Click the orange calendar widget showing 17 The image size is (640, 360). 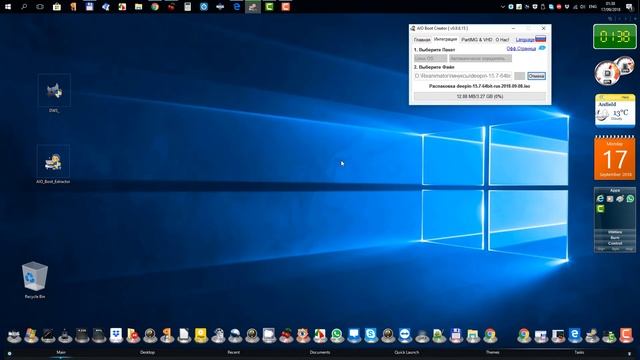615,158
